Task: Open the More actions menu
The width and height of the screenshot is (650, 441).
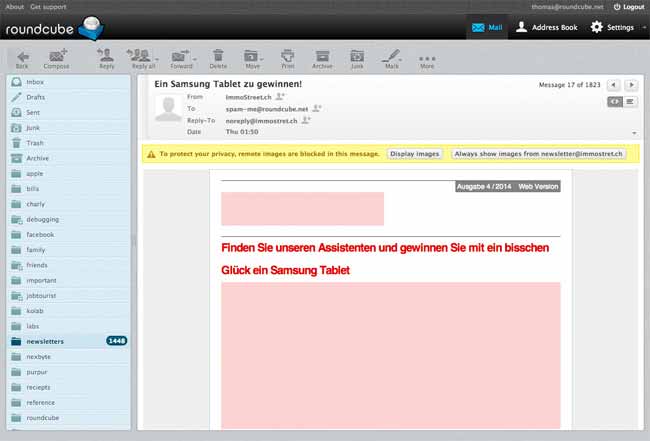Action: coord(427,61)
